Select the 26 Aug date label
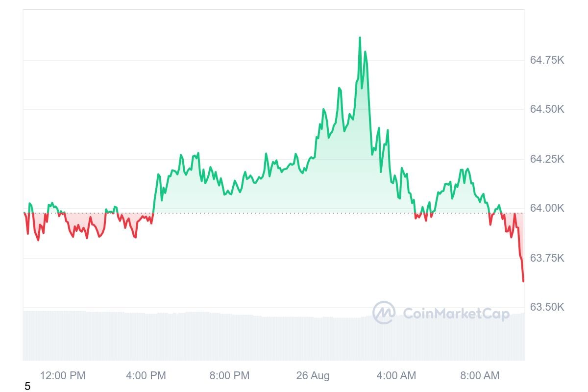The image size is (588, 392). tap(313, 376)
